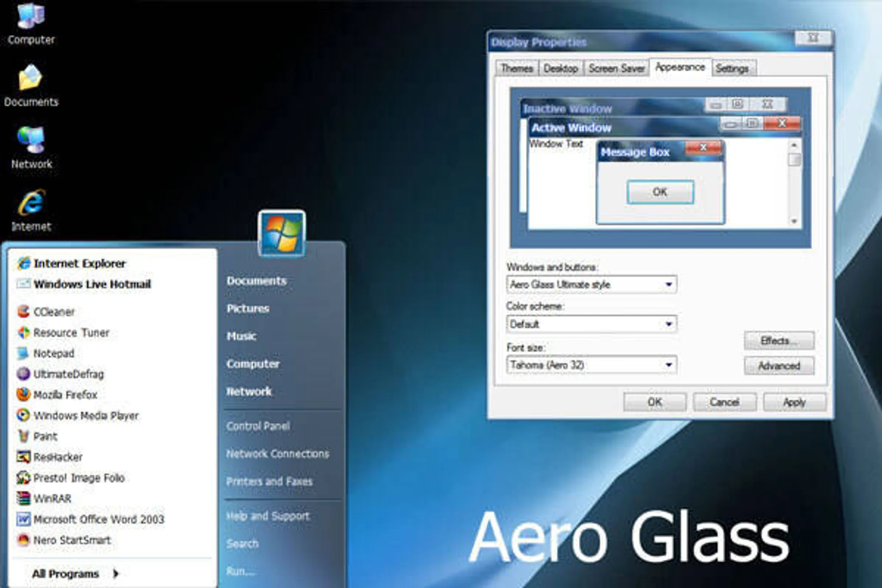Click the Nero StartSmart icon
882x588 pixels.
(23, 540)
